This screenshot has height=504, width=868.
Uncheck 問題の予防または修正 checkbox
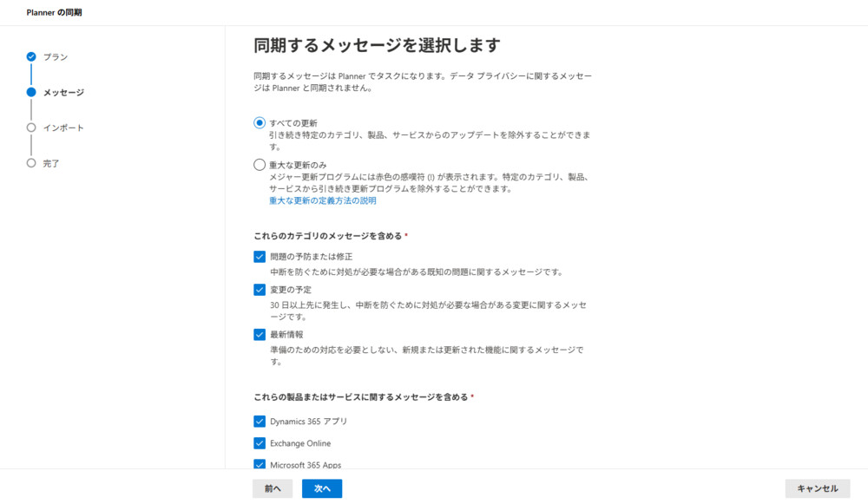point(260,257)
